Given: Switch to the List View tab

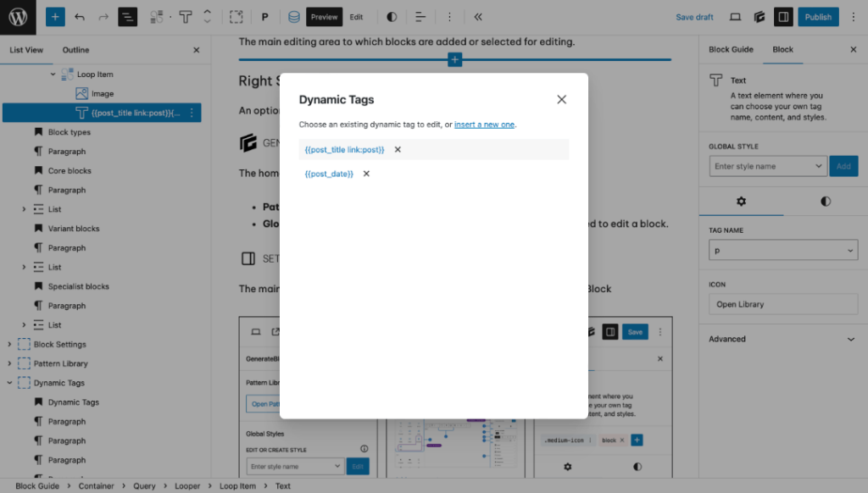Looking at the screenshot, I should 26,50.
